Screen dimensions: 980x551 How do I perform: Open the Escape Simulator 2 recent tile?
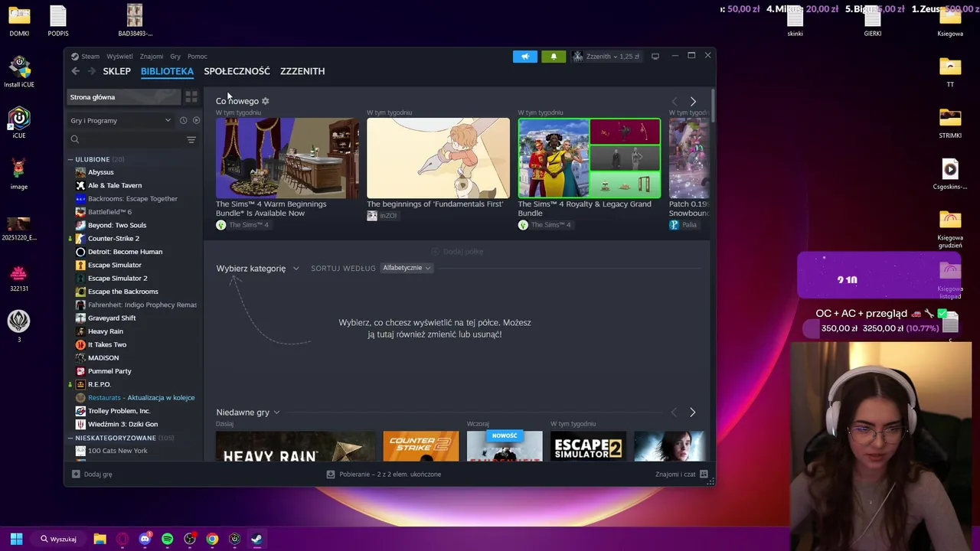pos(588,447)
